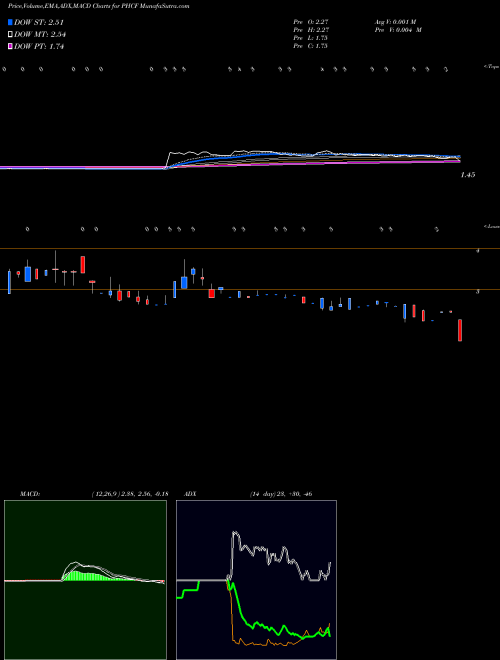Click the white ADX line peak
This screenshot has width=500, height=660.
pos(235,535)
